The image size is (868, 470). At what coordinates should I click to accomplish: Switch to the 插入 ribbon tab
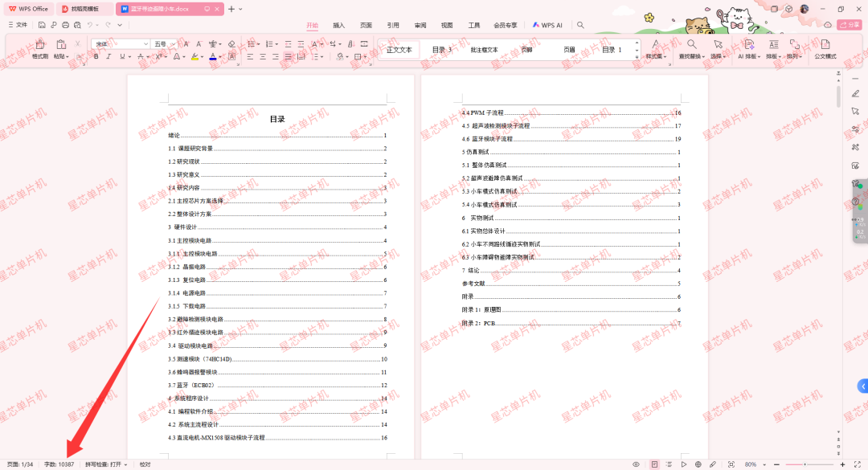pyautogui.click(x=339, y=25)
